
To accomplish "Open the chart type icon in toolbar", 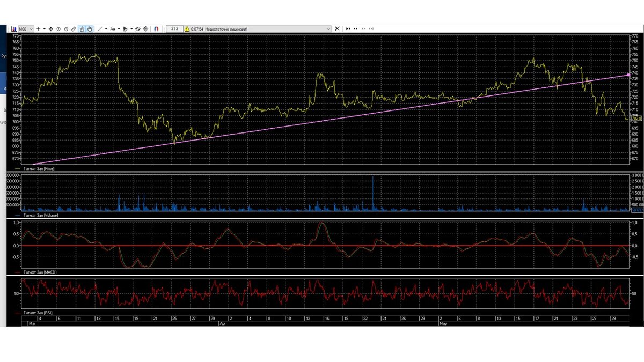I will (x=13, y=29).
